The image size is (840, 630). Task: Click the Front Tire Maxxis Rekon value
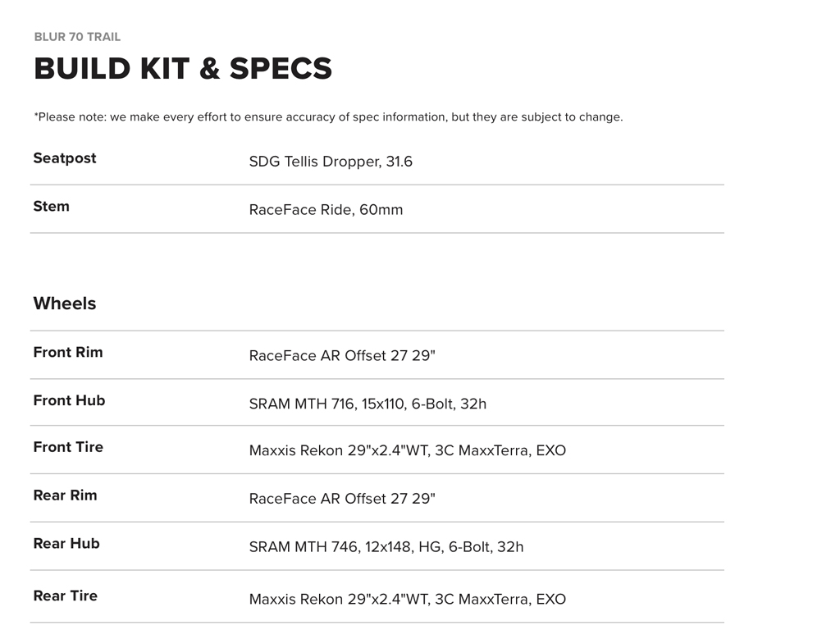[x=408, y=450]
